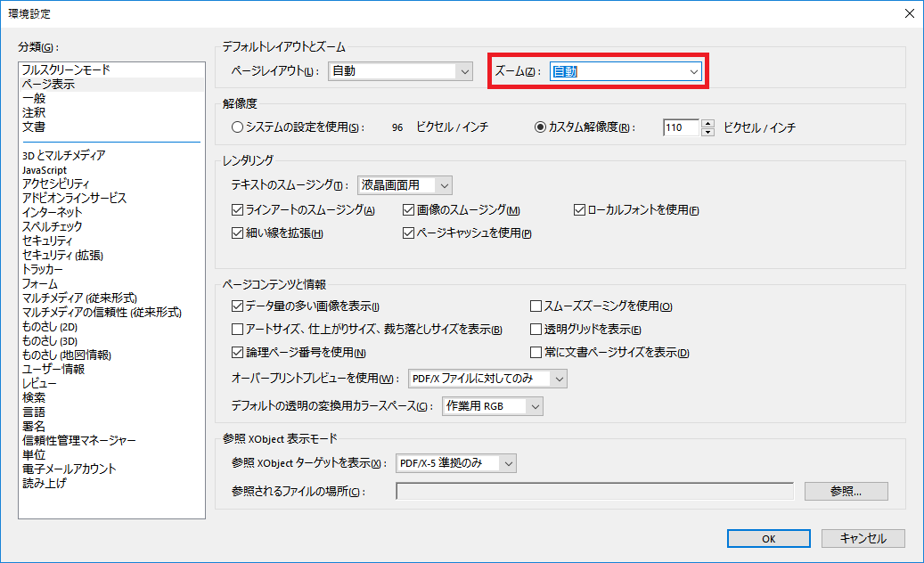
Task: Select 文書 category
Action: point(34,126)
